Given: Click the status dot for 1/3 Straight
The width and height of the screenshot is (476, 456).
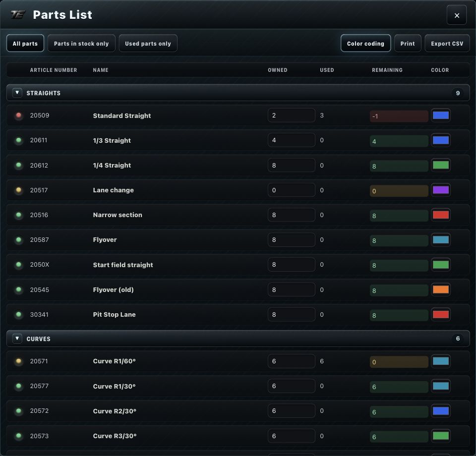Looking at the screenshot, I should point(18,140).
